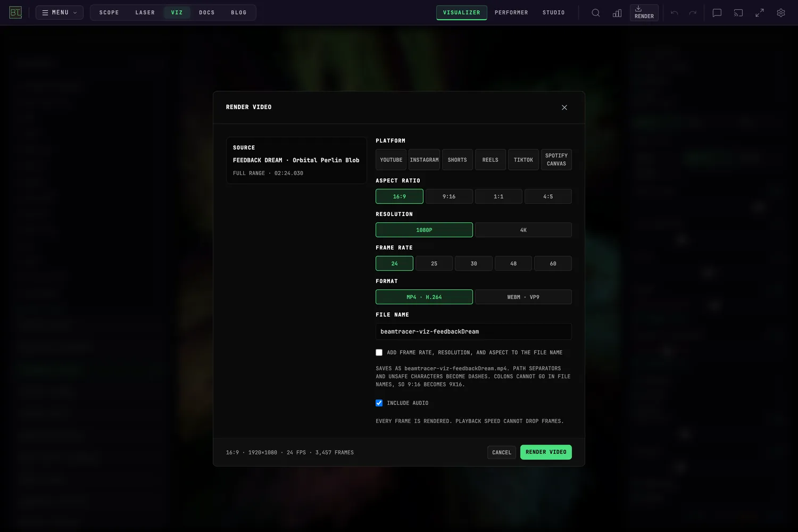Click the Render download icon button
Screen dimensions: 798x532
pyautogui.click(x=644, y=13)
